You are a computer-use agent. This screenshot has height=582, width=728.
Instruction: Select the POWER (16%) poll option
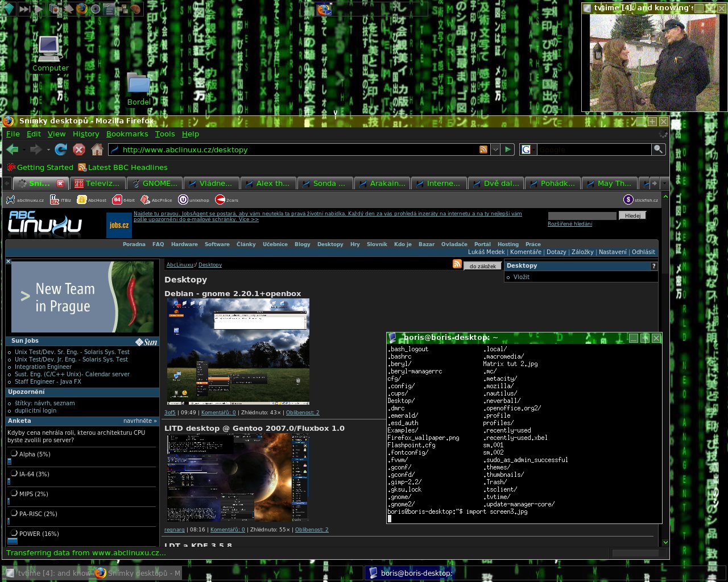pyautogui.click(x=14, y=533)
